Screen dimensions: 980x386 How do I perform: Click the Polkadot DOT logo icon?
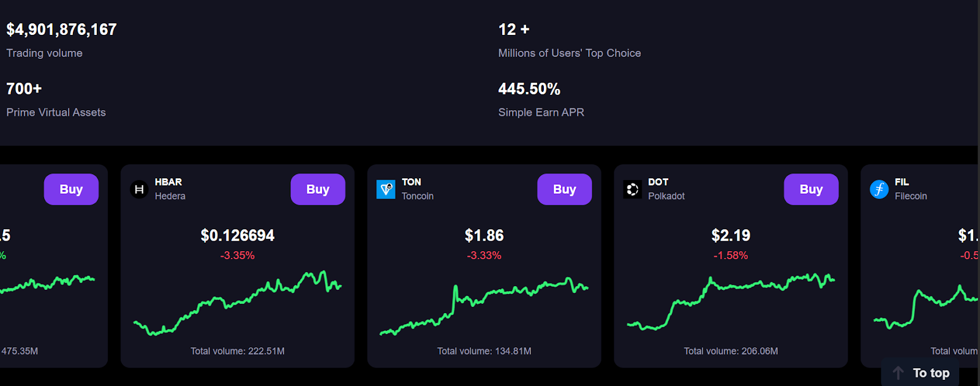click(x=632, y=189)
